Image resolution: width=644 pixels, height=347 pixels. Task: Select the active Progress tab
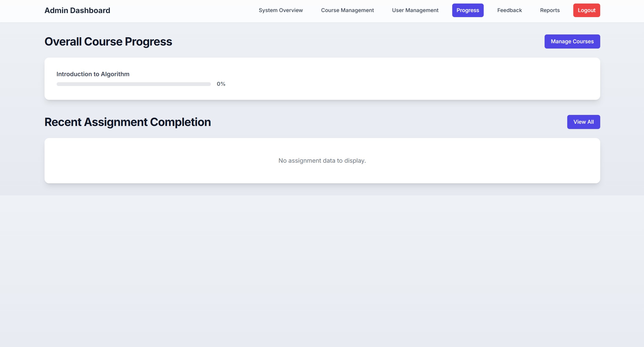pos(468,10)
